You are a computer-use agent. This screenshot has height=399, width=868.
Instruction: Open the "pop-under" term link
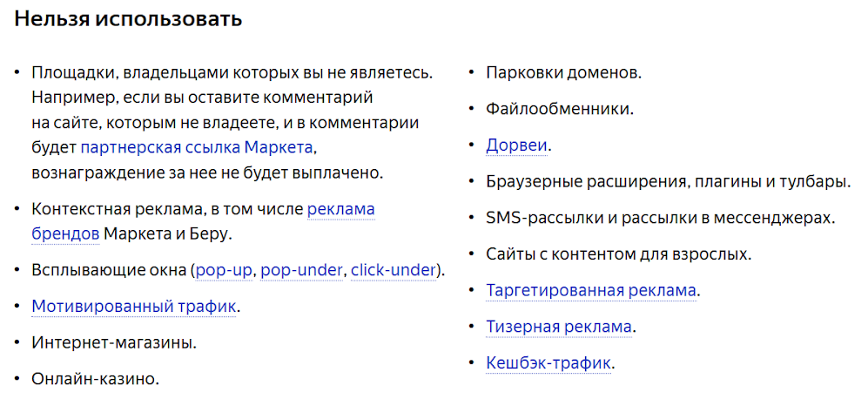(x=301, y=270)
